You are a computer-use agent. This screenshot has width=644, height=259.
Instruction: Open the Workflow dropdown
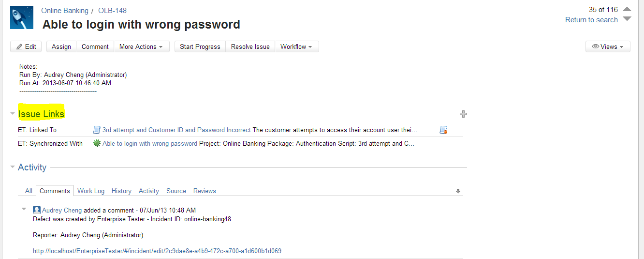coord(296,46)
